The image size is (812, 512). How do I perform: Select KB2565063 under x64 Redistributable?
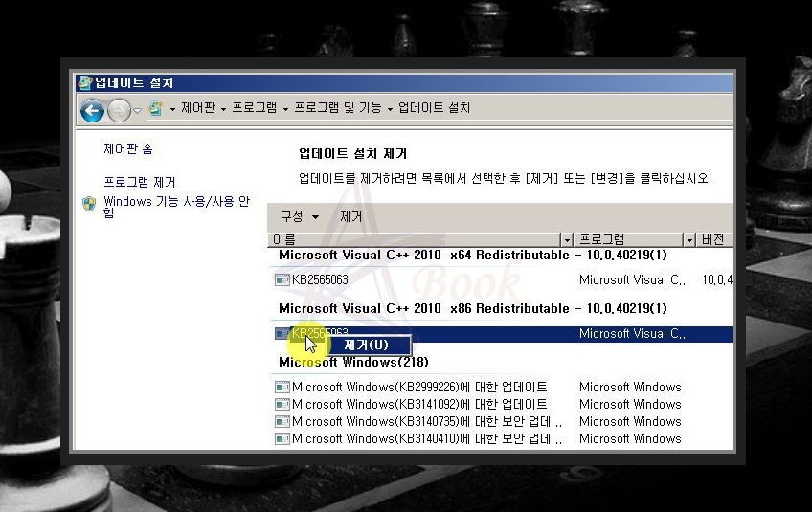[320, 279]
